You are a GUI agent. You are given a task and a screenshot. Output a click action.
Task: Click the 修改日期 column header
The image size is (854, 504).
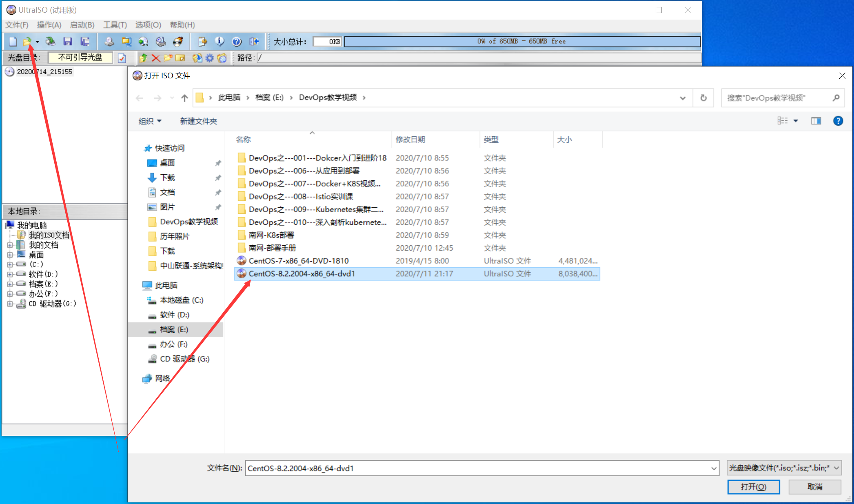pos(410,140)
